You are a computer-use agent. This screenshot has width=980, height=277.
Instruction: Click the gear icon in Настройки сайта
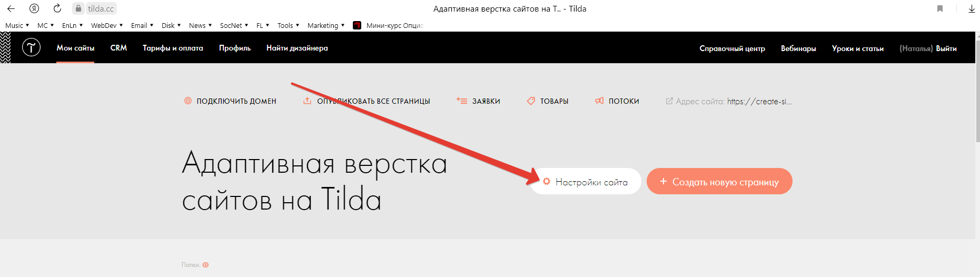547,181
